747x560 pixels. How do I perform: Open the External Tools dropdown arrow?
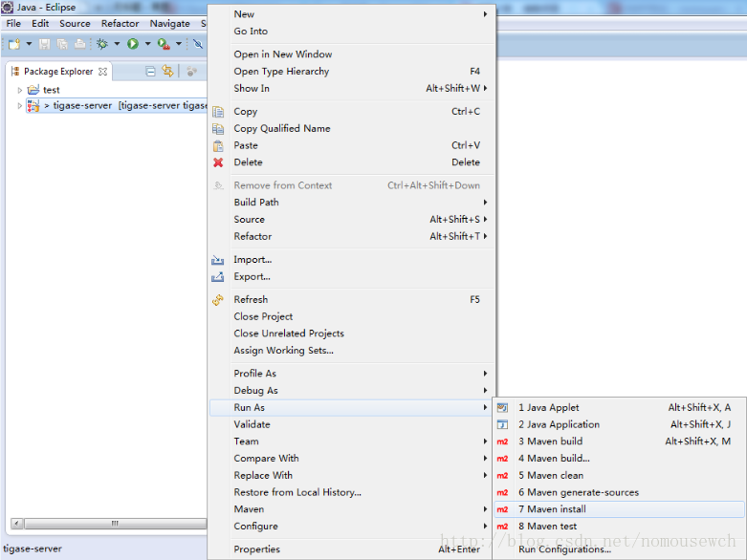click(179, 44)
